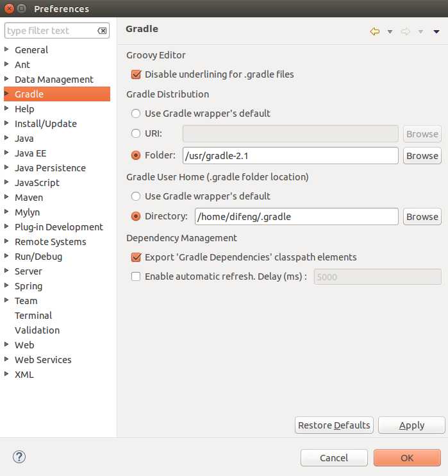This screenshot has width=448, height=476.
Task: Expand the Spring tree node
Action: (6, 285)
